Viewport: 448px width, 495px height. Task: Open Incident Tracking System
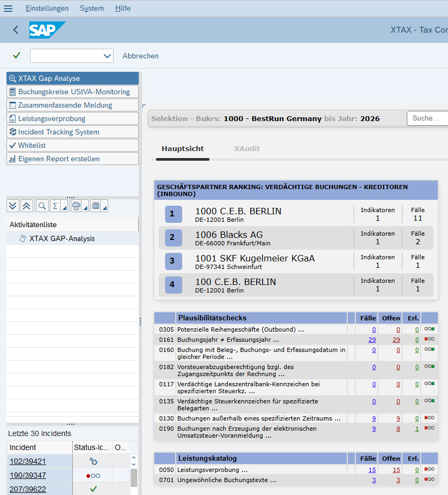click(x=73, y=132)
